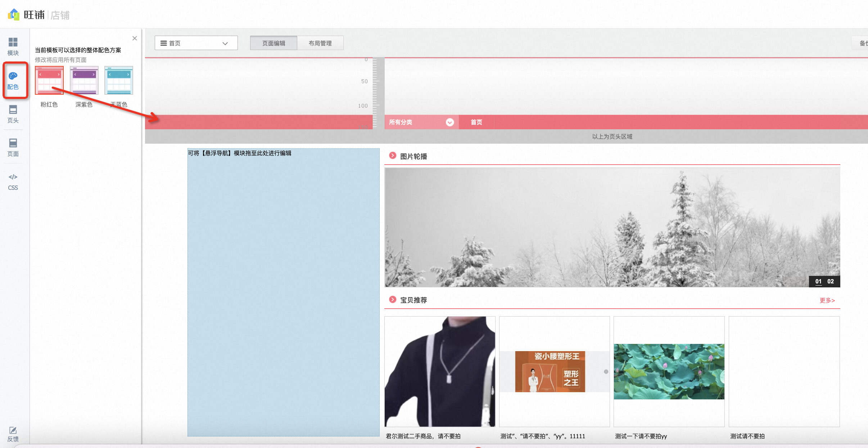This screenshot has height=448, width=868.
Task: Select the lotus leaves product thumbnail
Action: (x=669, y=372)
